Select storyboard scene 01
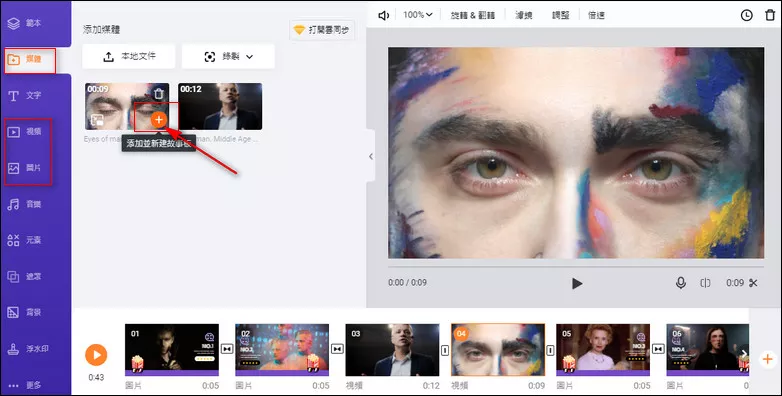Image resolution: width=782 pixels, height=396 pixels. 172,350
